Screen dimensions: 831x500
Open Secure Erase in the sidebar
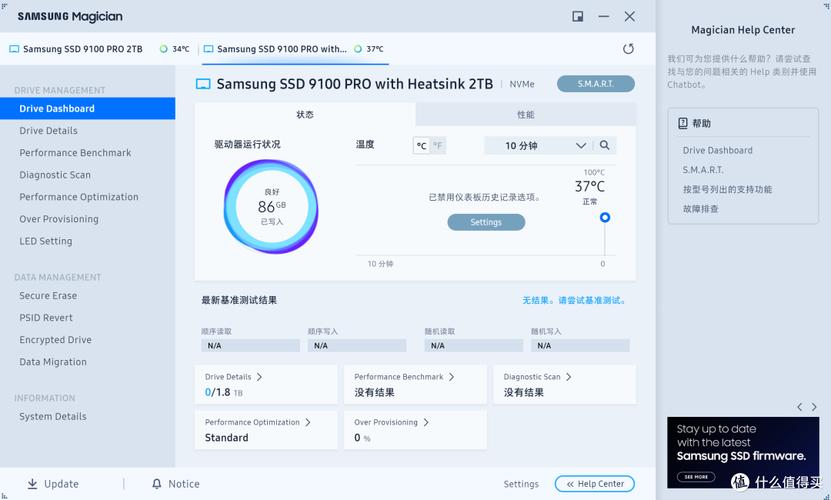coord(48,296)
